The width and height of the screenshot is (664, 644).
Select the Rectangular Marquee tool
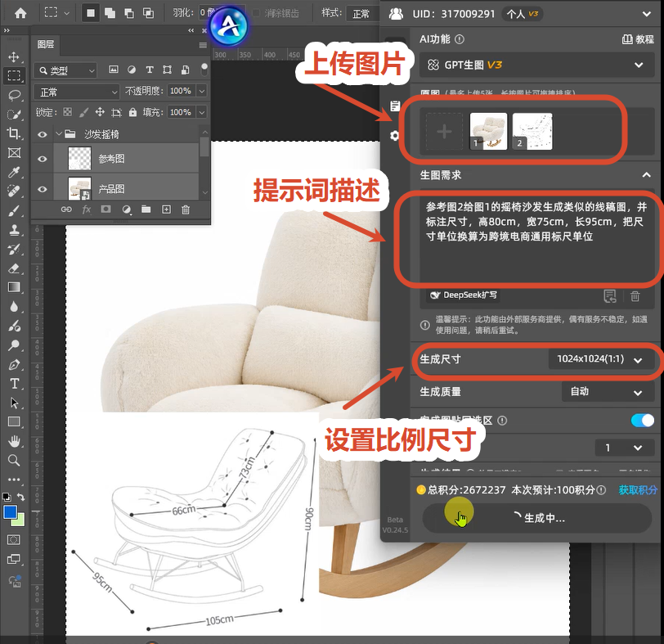(x=14, y=76)
